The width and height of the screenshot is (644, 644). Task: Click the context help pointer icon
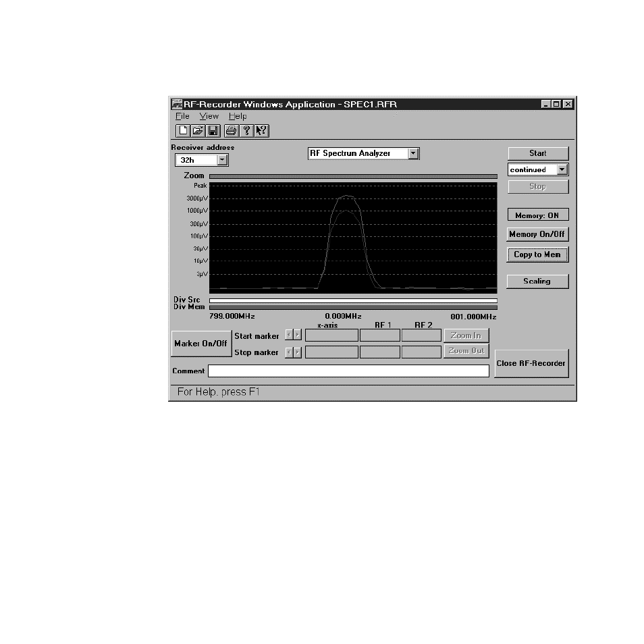(262, 130)
